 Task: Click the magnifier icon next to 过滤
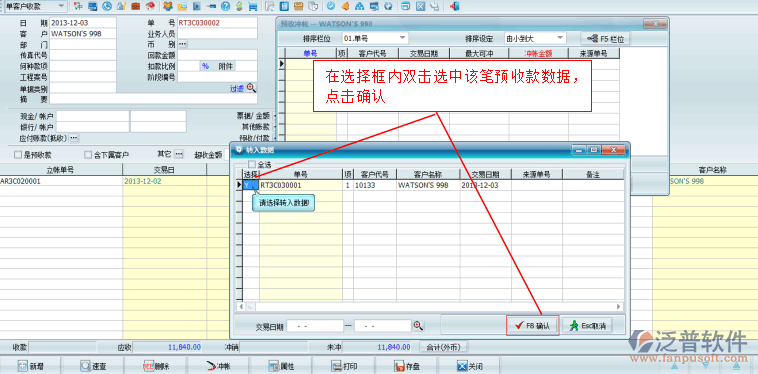251,87
